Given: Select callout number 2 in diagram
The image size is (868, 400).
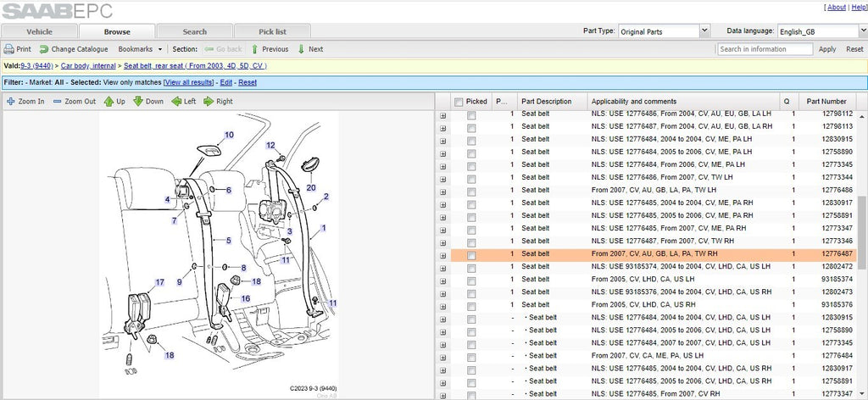Looking at the screenshot, I should (326, 196).
